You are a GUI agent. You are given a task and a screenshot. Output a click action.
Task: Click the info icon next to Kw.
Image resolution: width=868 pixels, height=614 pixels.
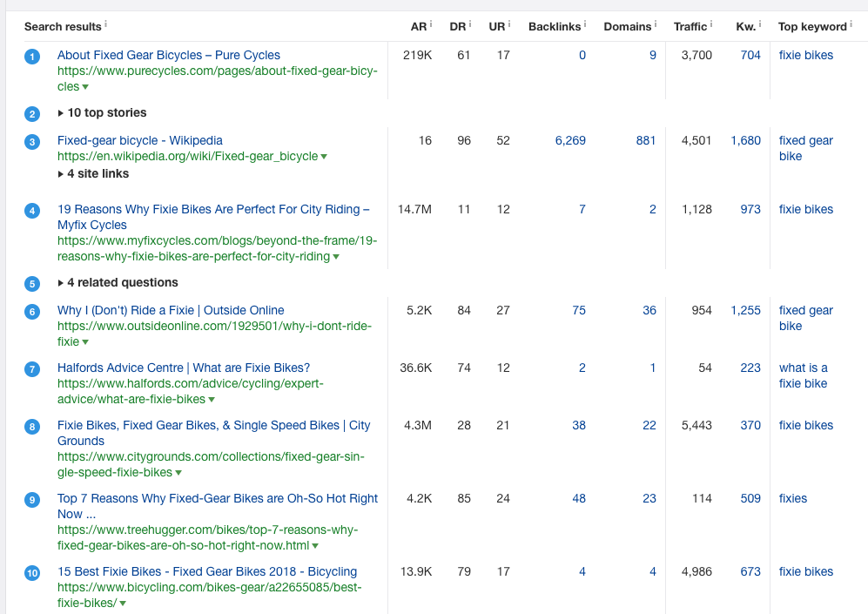point(760,24)
